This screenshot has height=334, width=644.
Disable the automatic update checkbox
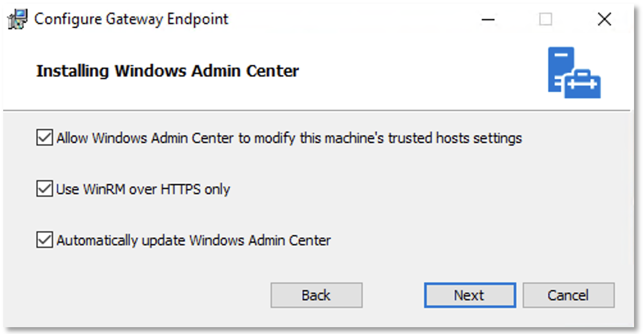44,241
